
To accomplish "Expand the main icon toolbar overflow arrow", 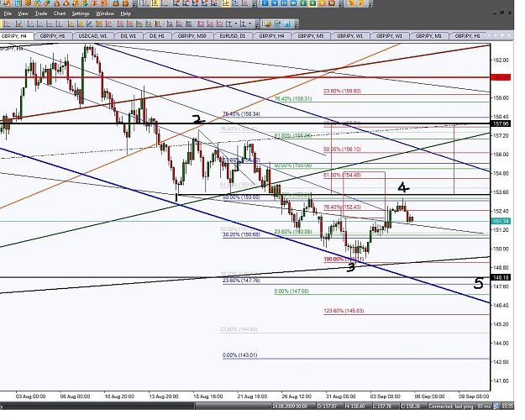I will click(x=134, y=5).
